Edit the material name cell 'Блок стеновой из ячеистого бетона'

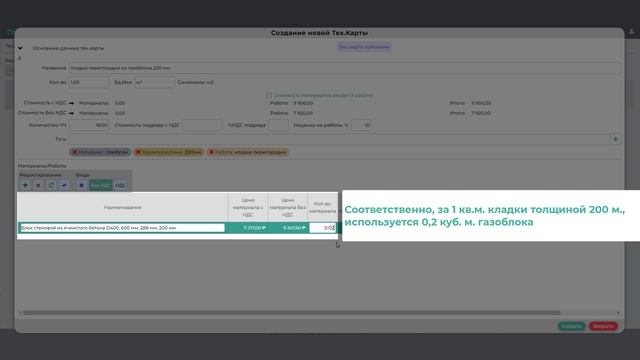tap(122, 228)
